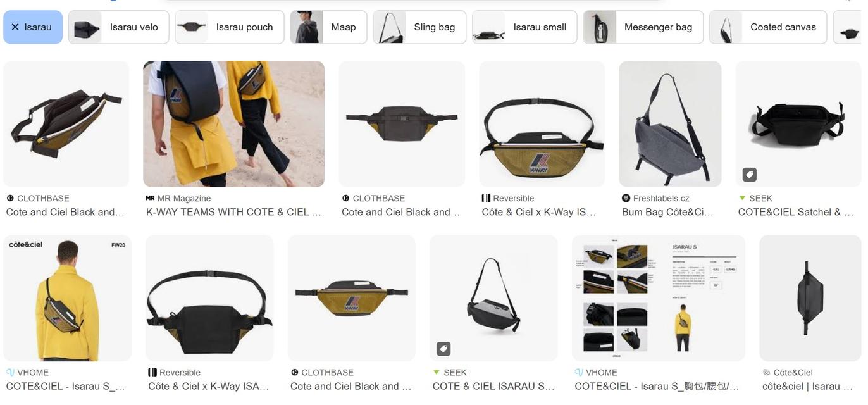Open K-WAY TEAMS WITH COTE & CIEL link

point(233,212)
